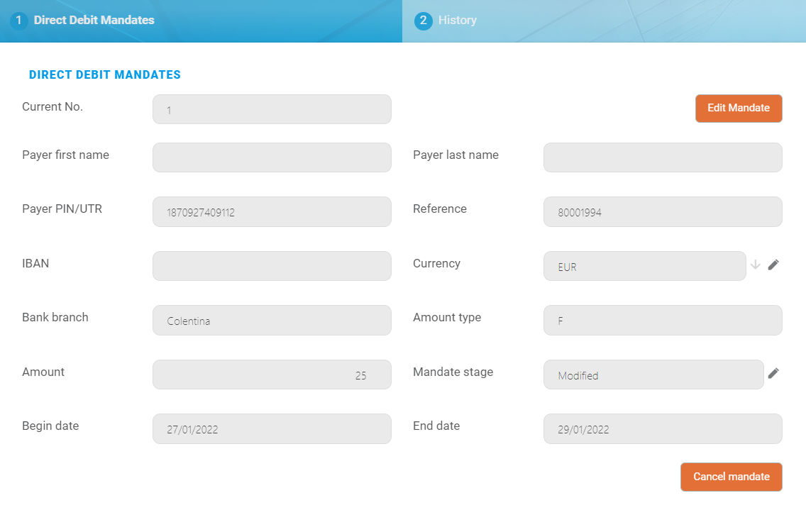
Task: Switch to the History tab
Action: 457,21
